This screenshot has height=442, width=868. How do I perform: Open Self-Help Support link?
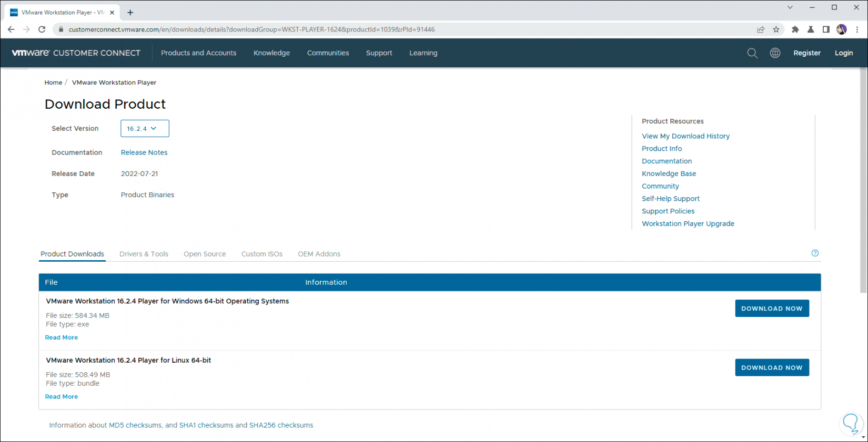point(671,199)
